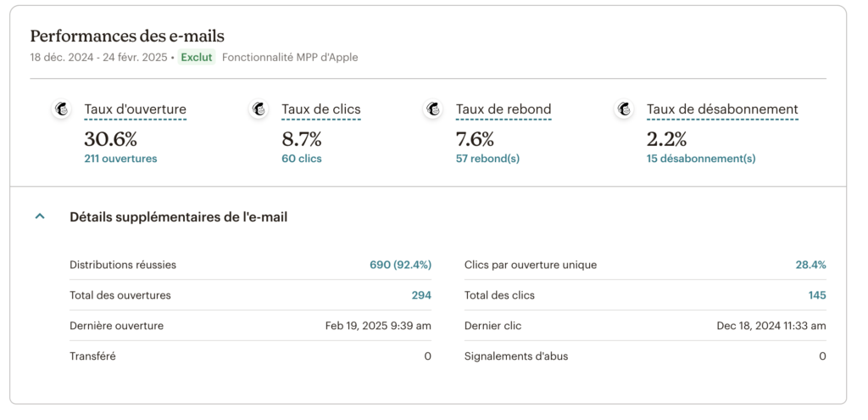Click Mailchimp icon beside Taux de désabonnement
The height and width of the screenshot is (420, 868).
(x=624, y=109)
